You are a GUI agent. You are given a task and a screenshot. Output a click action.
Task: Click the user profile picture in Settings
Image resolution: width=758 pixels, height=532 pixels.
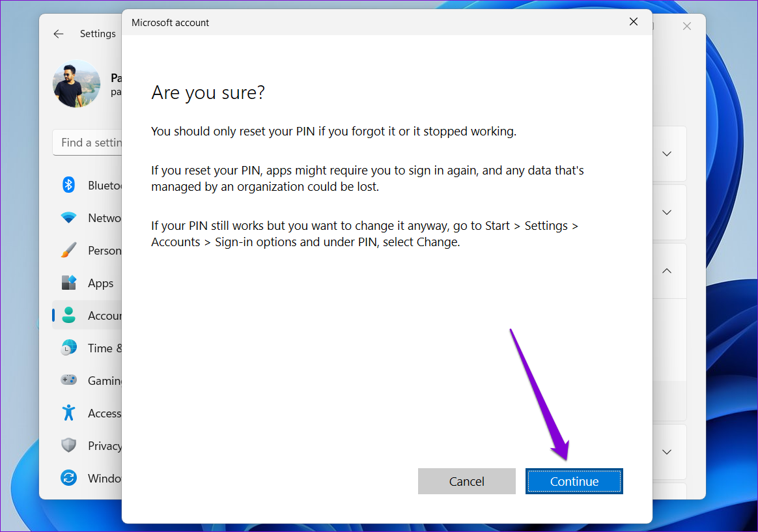(x=76, y=83)
